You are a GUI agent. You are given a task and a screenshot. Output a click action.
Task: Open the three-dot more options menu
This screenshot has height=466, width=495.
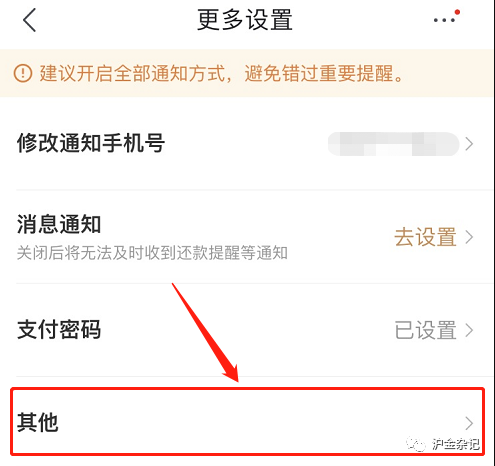[444, 20]
